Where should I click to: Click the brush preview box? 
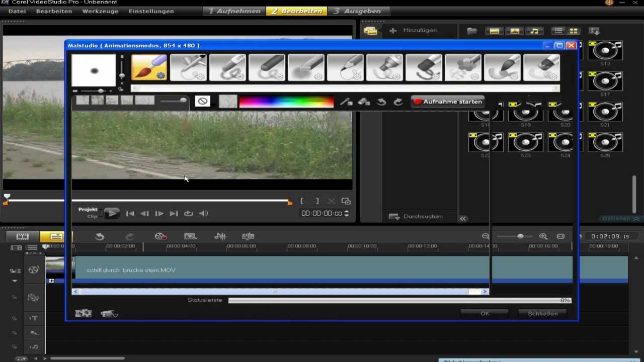click(x=94, y=70)
